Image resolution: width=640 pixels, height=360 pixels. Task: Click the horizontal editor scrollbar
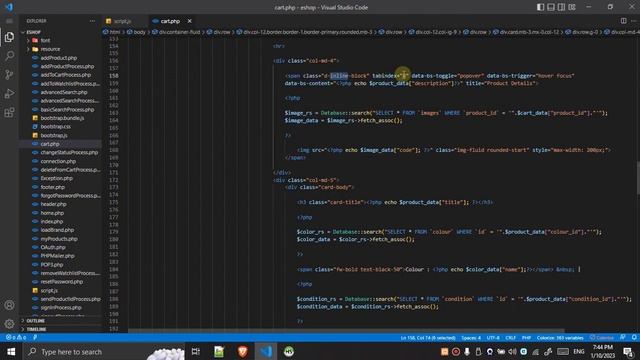(346, 331)
